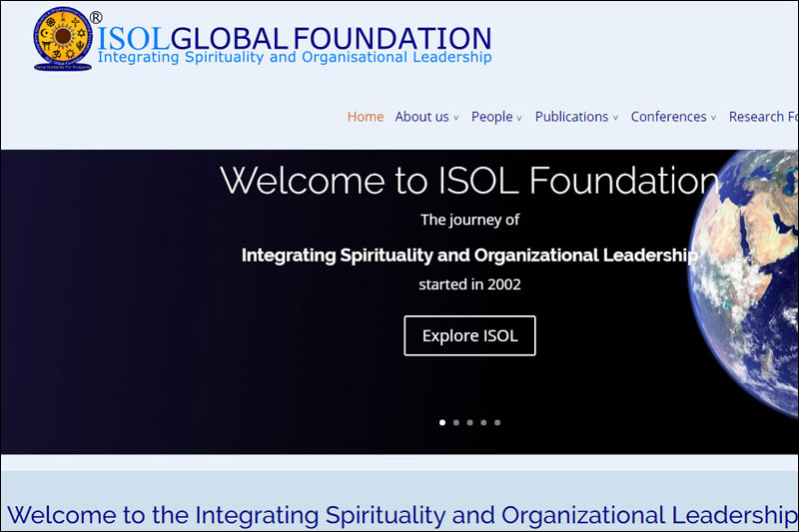Click the ISOL Global Foundation site title

pos(295,38)
